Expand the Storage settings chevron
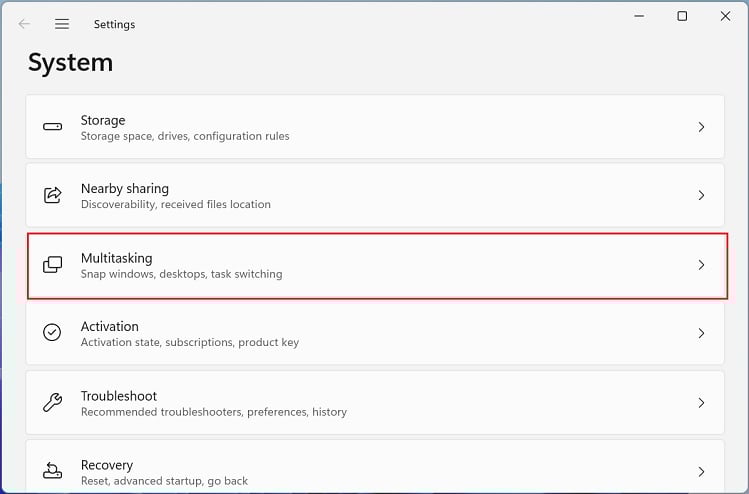This screenshot has height=494, width=749. [x=701, y=127]
